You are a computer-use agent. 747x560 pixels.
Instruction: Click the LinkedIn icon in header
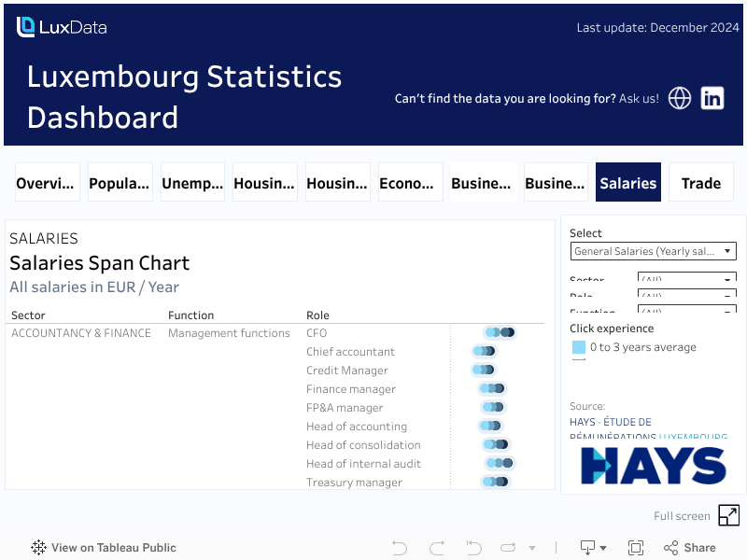[x=712, y=98]
